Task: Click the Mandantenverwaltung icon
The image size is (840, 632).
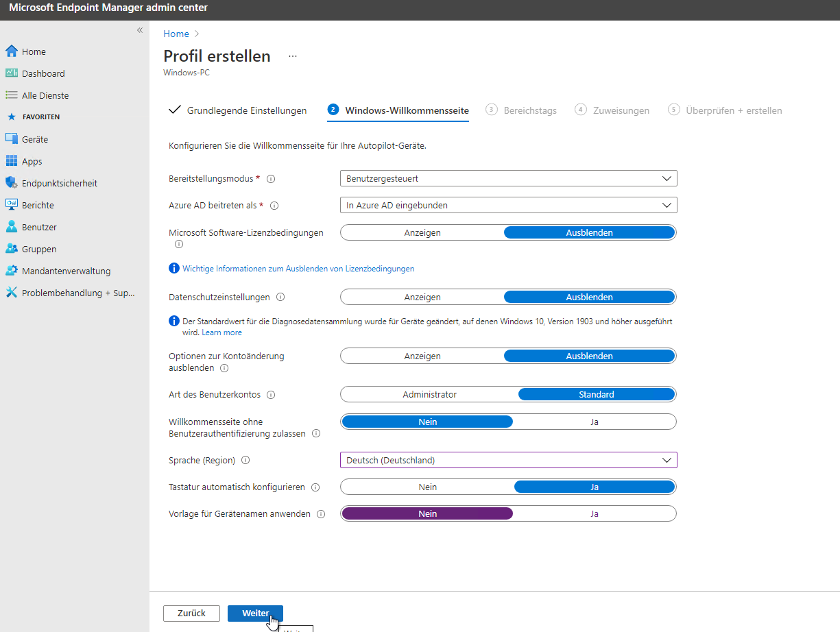Action: pyautogui.click(x=11, y=271)
